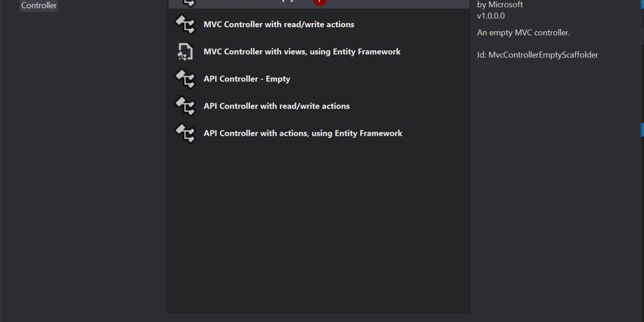
Task: Click icon of the highlighted top scaffolder row
Action: [186, 2]
